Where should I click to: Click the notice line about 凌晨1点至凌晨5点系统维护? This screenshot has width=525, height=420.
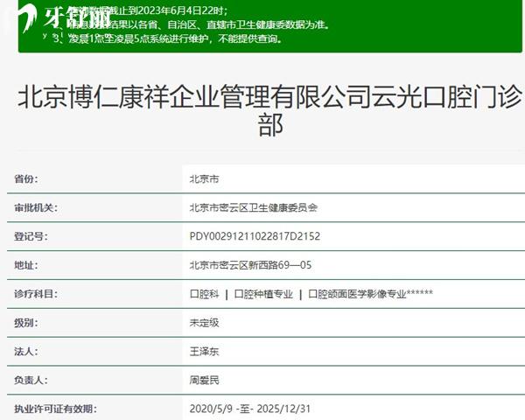pyautogui.click(x=167, y=38)
